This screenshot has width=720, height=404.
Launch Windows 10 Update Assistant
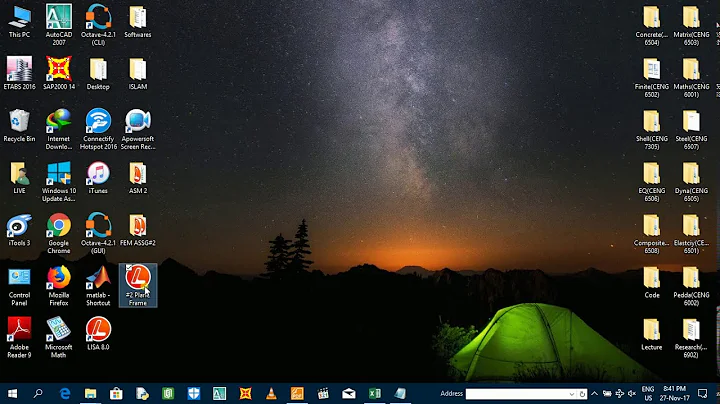point(59,182)
